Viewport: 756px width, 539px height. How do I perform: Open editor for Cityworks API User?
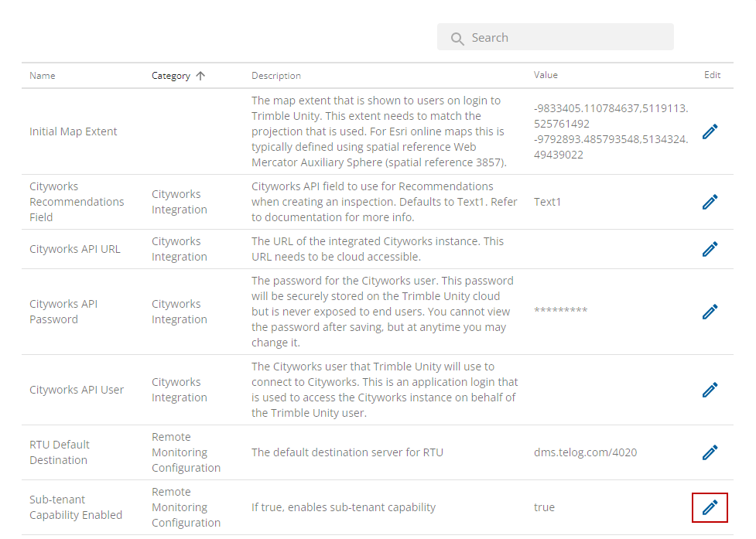[710, 390]
